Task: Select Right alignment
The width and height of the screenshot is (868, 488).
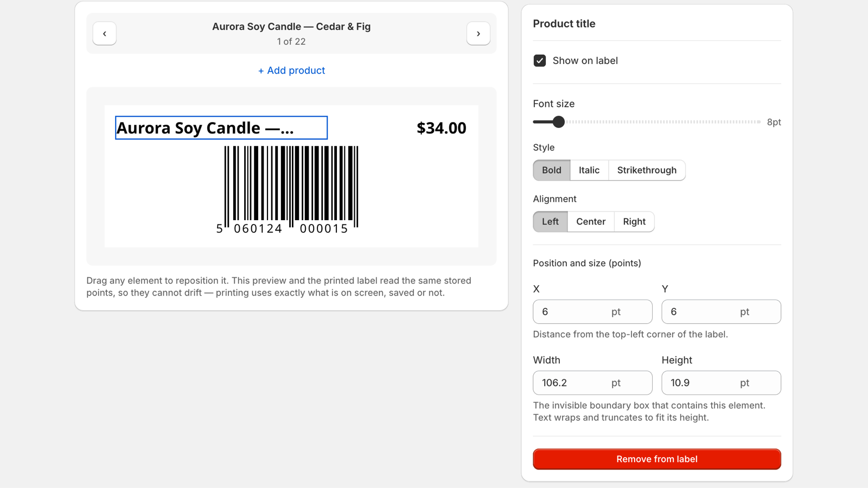Action: click(634, 222)
